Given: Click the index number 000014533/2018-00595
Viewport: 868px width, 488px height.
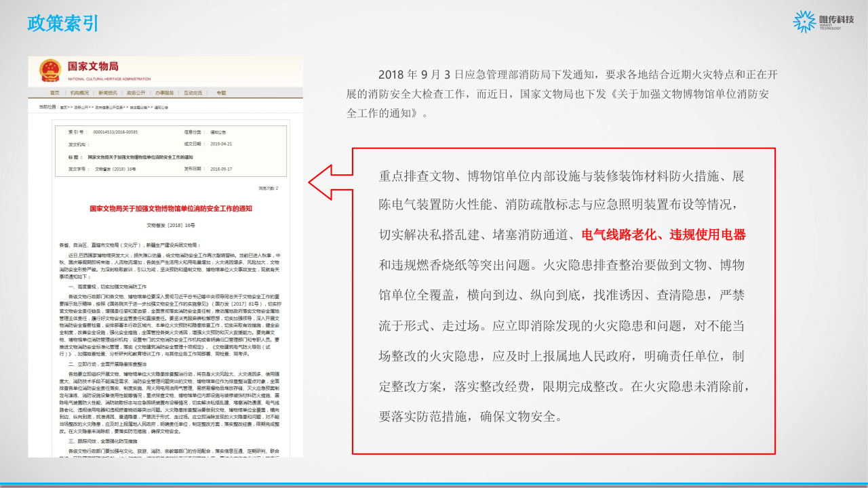Looking at the screenshot, I should [115, 132].
